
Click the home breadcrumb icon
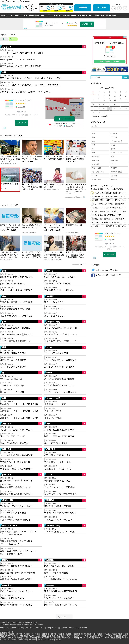point(4,39)
